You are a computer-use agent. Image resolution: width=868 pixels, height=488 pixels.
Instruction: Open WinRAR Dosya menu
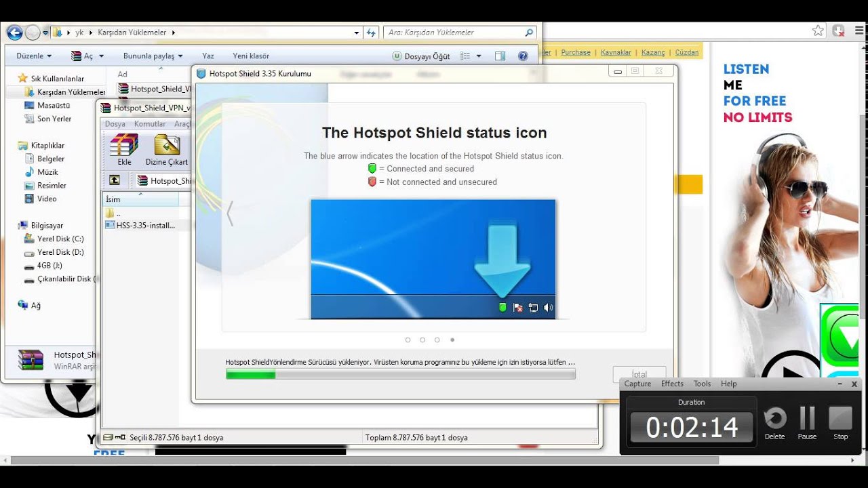(115, 124)
